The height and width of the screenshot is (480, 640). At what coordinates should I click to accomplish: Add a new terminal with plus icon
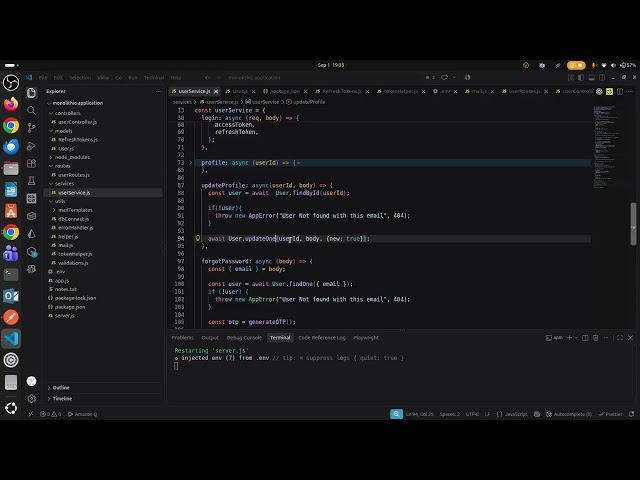pyautogui.click(x=569, y=338)
